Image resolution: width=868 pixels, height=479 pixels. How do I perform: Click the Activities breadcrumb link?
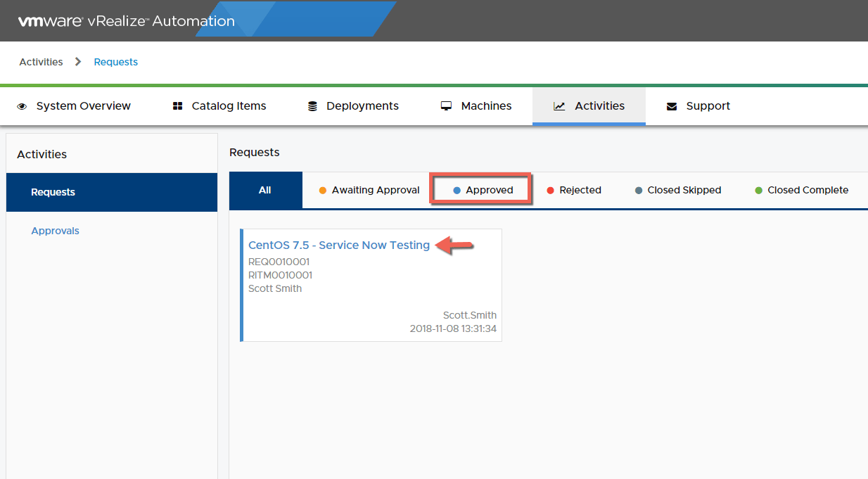click(41, 62)
